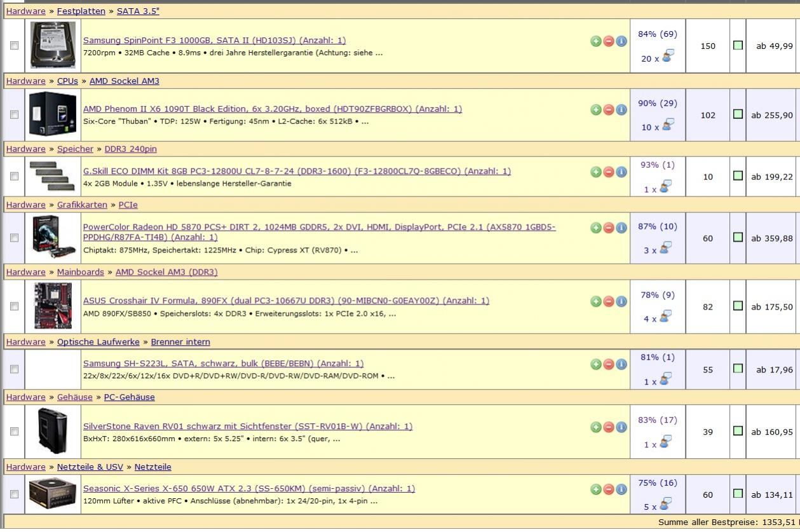The image size is (800, 532).
Task: Open ASUS Crosshair IV Formula product link
Action: point(287,301)
